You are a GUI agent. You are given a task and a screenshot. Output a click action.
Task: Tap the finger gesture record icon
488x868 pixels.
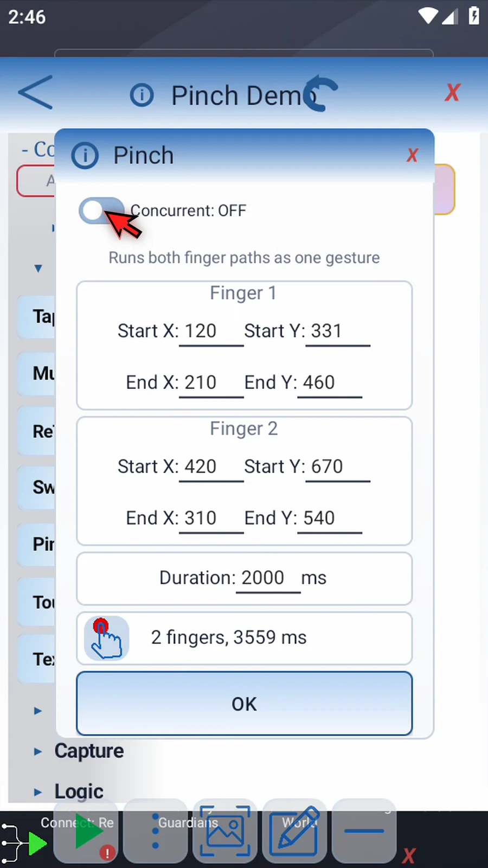pos(107,638)
